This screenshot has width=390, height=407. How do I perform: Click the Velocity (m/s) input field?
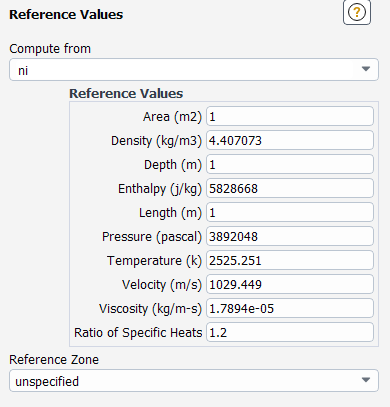[x=290, y=284]
